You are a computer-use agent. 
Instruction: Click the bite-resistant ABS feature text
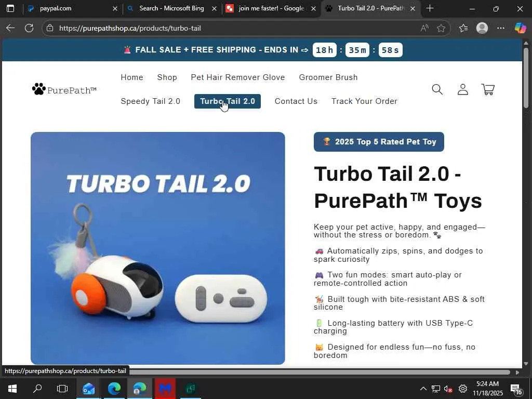pos(400,303)
